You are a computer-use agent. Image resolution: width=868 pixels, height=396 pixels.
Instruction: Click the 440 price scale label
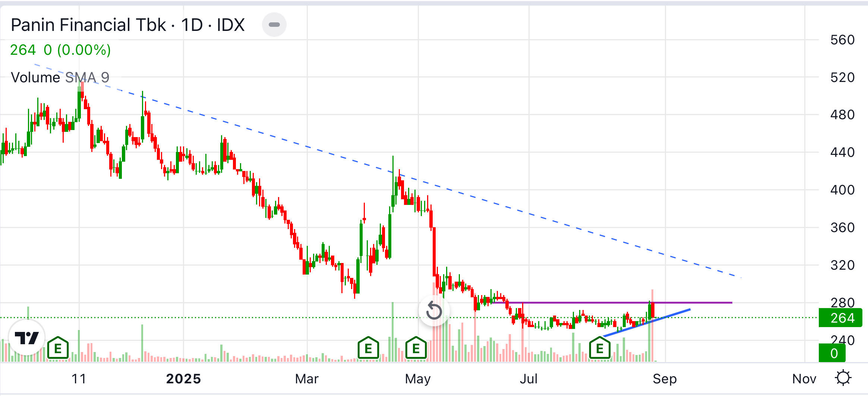click(842, 152)
